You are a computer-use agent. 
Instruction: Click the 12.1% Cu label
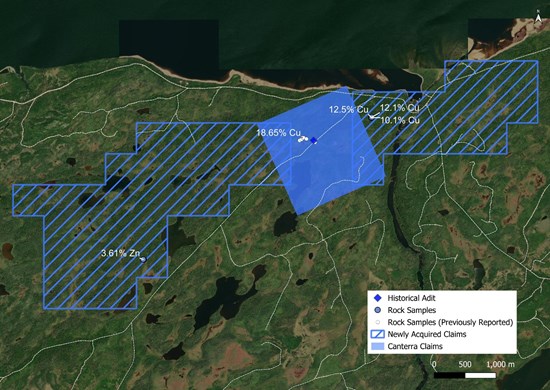coord(400,108)
